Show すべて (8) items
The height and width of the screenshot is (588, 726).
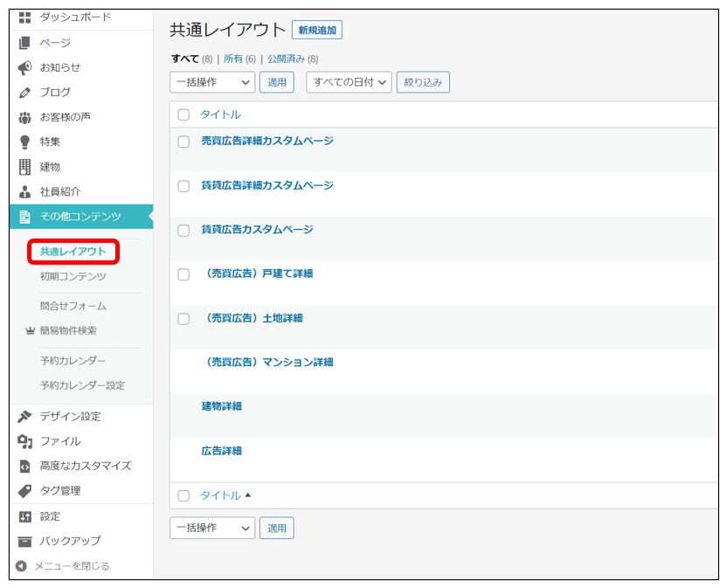coord(191,59)
